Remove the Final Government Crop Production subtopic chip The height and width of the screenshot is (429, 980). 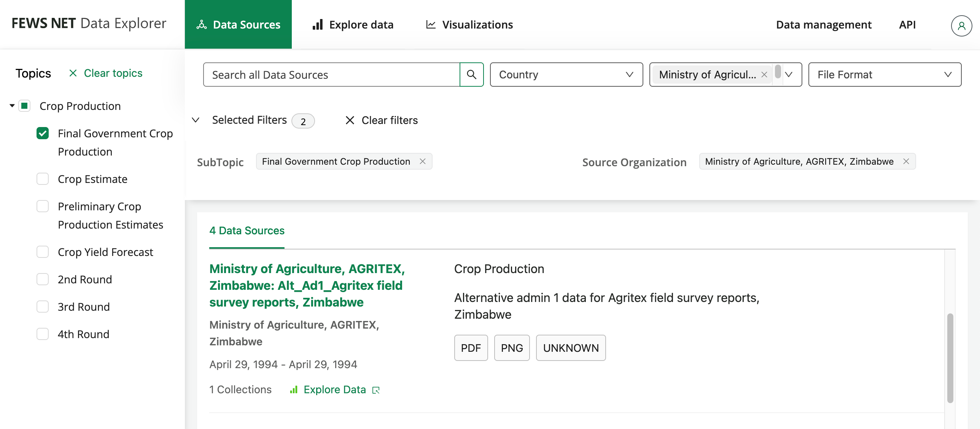point(422,161)
